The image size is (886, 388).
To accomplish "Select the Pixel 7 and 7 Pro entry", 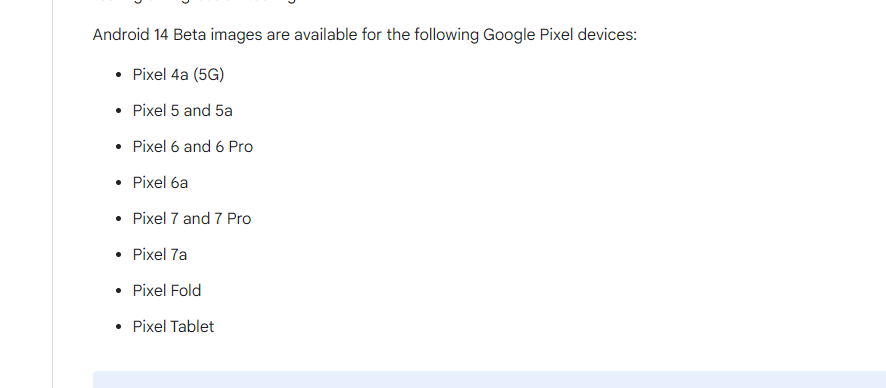I will point(192,219).
